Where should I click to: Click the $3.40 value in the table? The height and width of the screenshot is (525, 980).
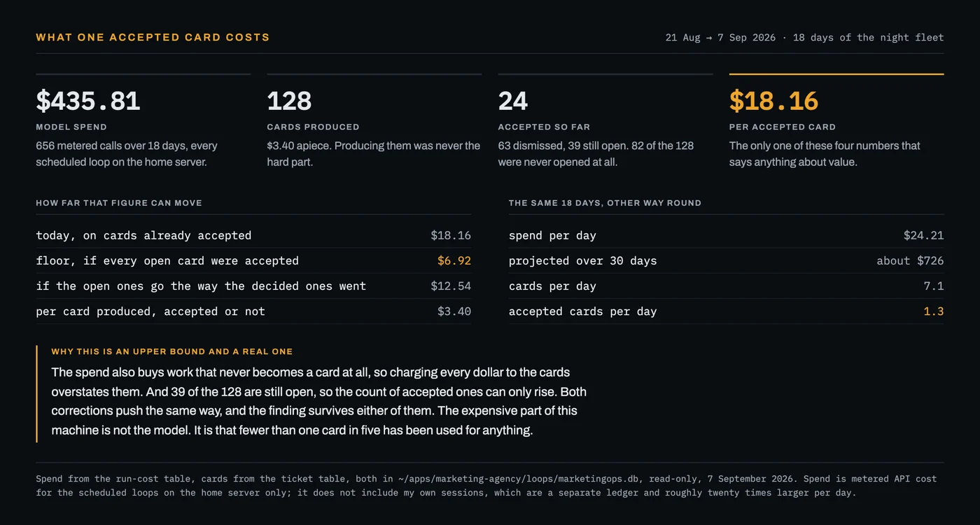[x=454, y=311]
